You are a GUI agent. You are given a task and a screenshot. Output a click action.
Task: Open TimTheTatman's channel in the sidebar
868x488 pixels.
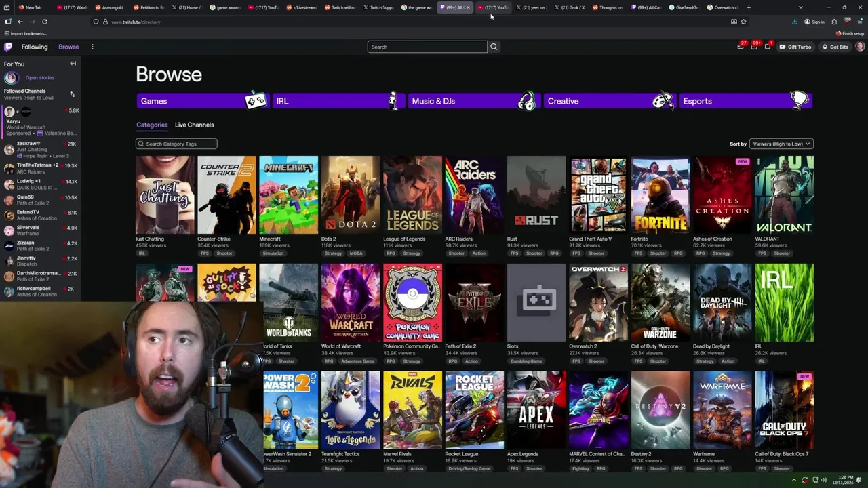click(x=41, y=168)
